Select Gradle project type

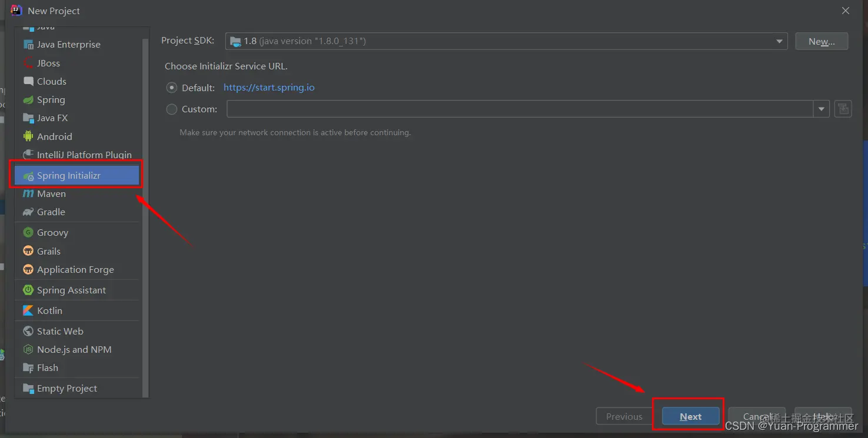(x=77, y=212)
